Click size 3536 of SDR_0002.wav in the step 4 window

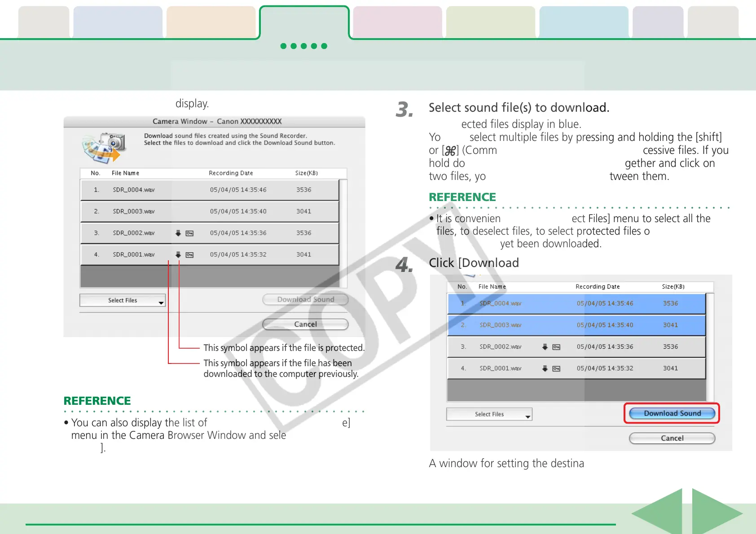[x=670, y=347]
